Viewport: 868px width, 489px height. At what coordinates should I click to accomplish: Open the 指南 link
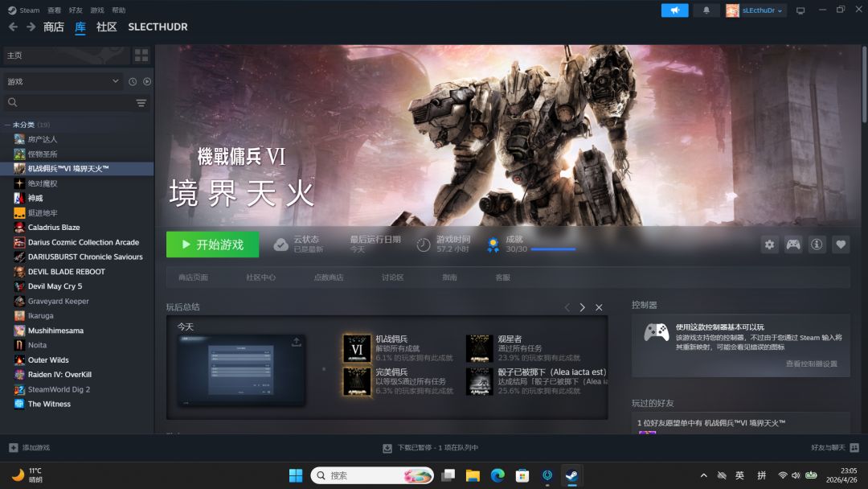449,277
